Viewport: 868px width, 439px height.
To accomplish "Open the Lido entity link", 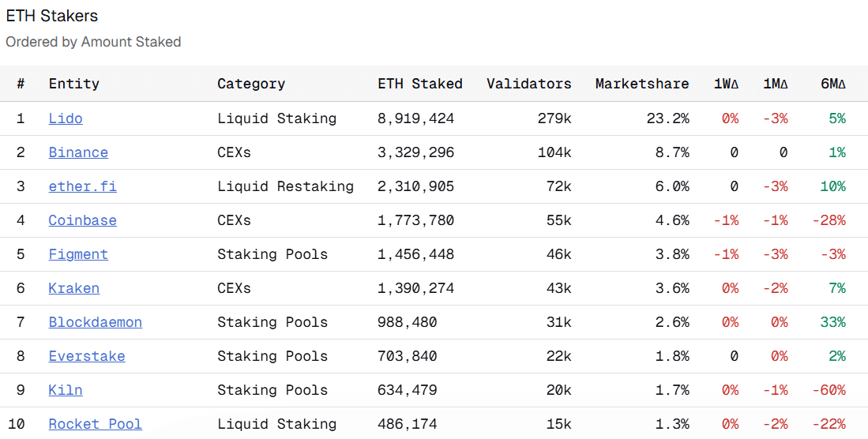I will [66, 118].
